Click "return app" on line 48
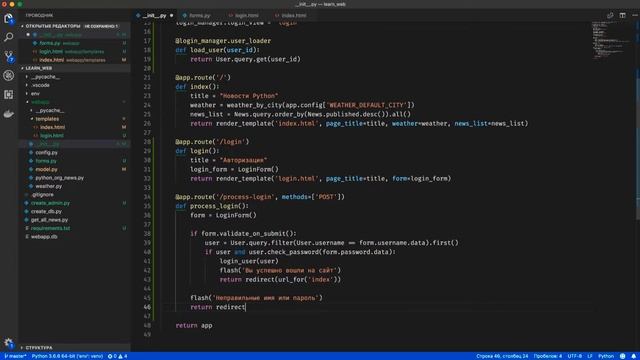The height and width of the screenshot is (360, 640). tap(194, 326)
